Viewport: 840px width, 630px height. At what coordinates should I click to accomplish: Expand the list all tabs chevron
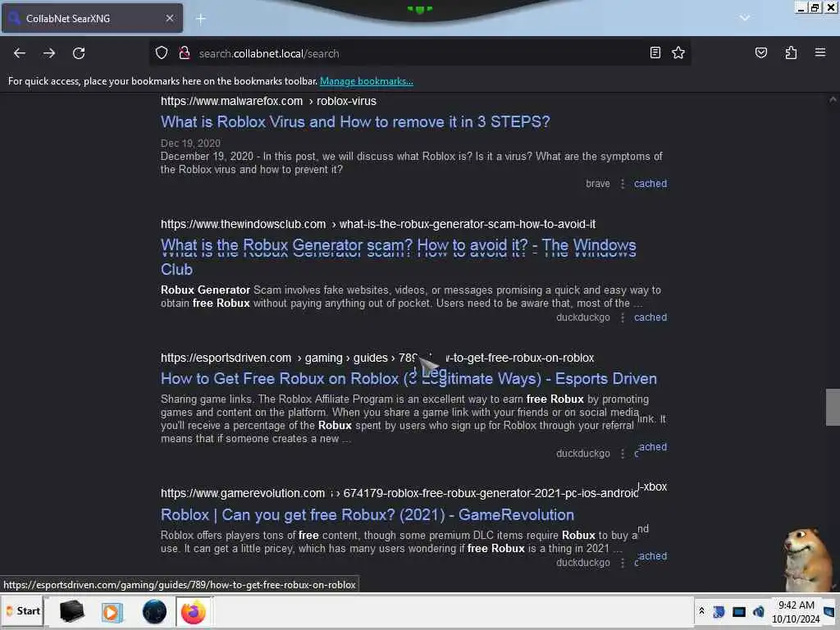(x=744, y=18)
